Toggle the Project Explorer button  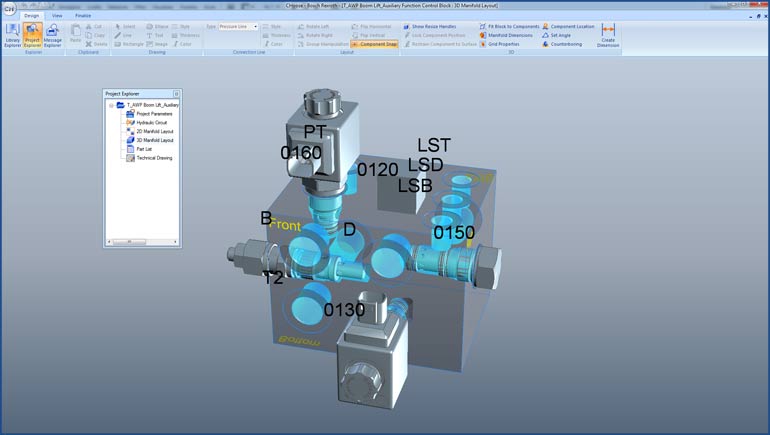(32, 35)
